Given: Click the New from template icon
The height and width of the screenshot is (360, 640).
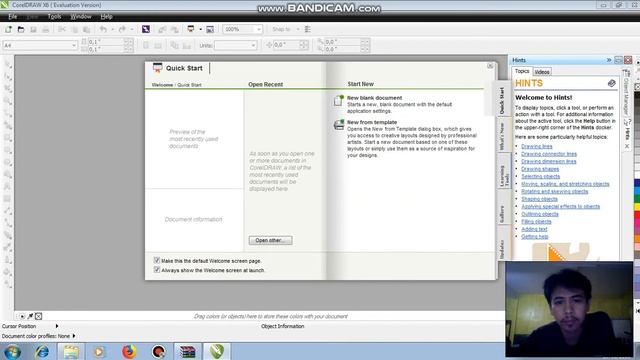Looking at the screenshot, I should tap(338, 124).
